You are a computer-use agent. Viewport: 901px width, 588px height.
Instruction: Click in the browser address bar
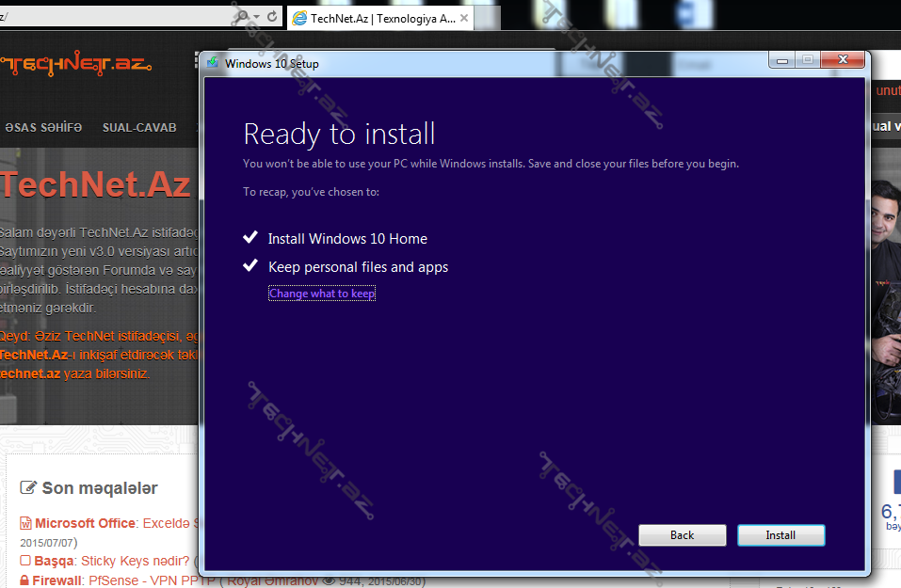[x=113, y=16]
